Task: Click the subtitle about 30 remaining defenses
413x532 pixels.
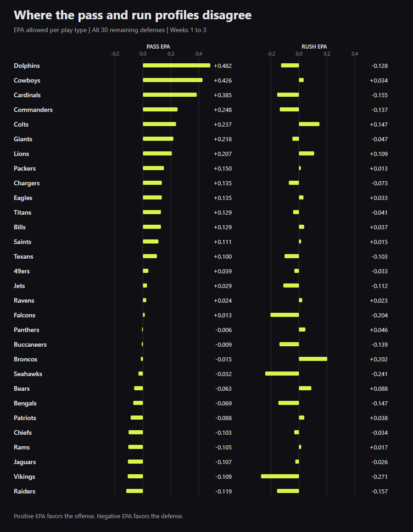Action: (x=110, y=30)
